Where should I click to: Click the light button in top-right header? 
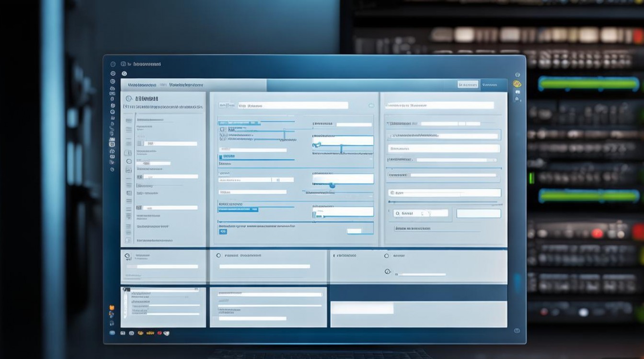tap(468, 85)
